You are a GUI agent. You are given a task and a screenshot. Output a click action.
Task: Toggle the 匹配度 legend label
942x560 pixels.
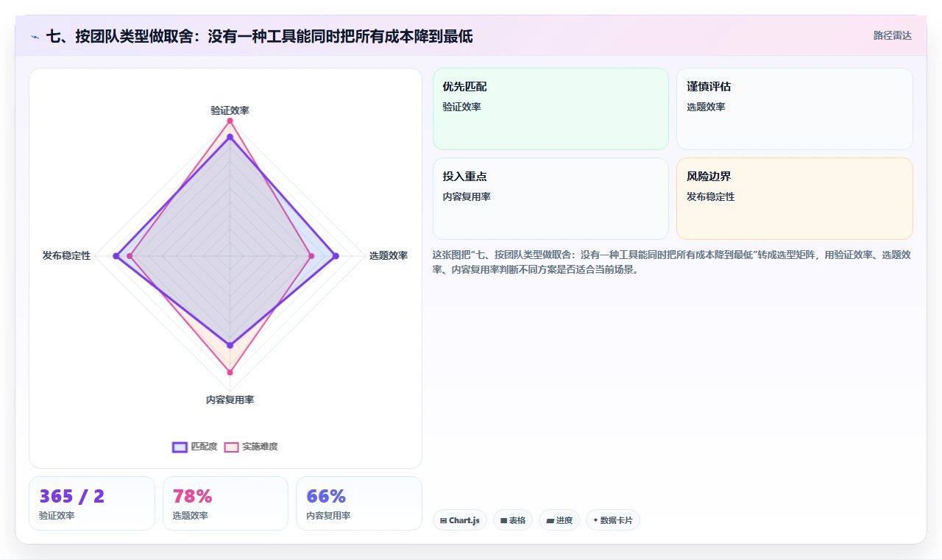(x=204, y=447)
